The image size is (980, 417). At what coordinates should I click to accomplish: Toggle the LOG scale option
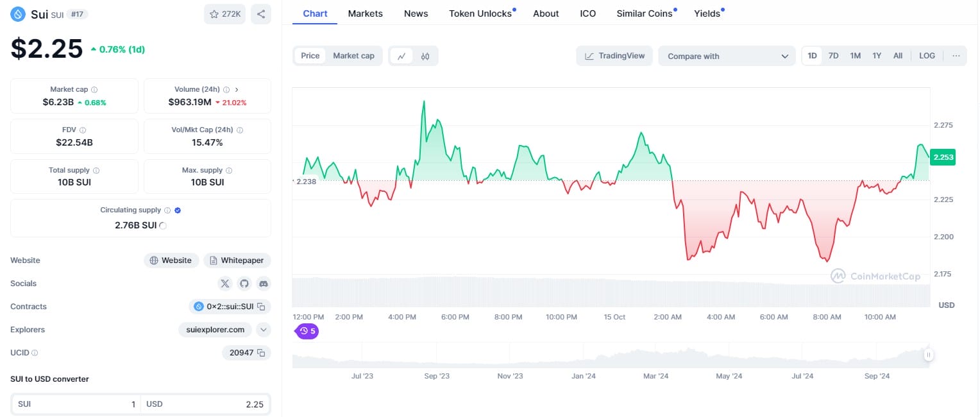click(x=927, y=56)
